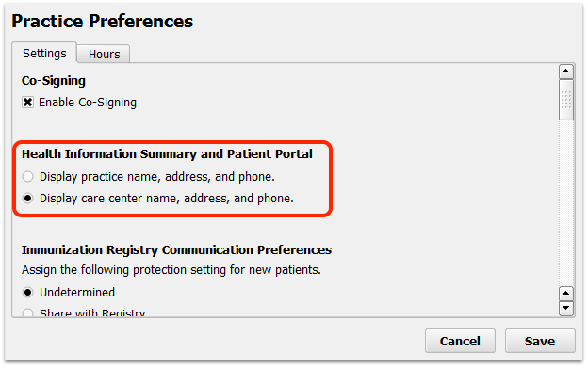Click the Practice Preferences title
This screenshot has height=368, width=588.
103,21
